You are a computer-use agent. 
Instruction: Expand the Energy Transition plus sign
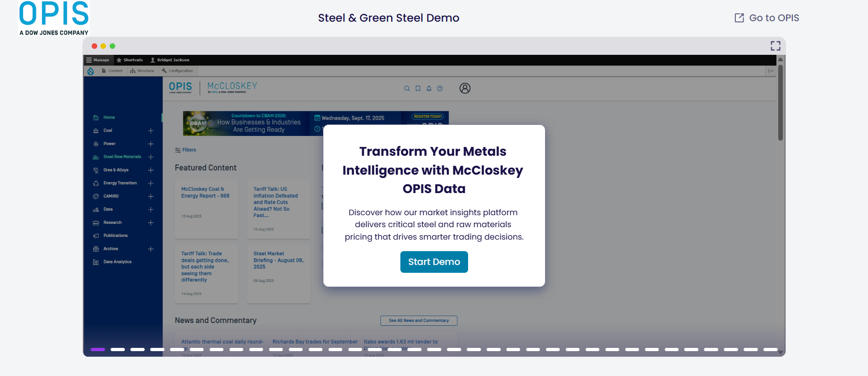coord(151,183)
